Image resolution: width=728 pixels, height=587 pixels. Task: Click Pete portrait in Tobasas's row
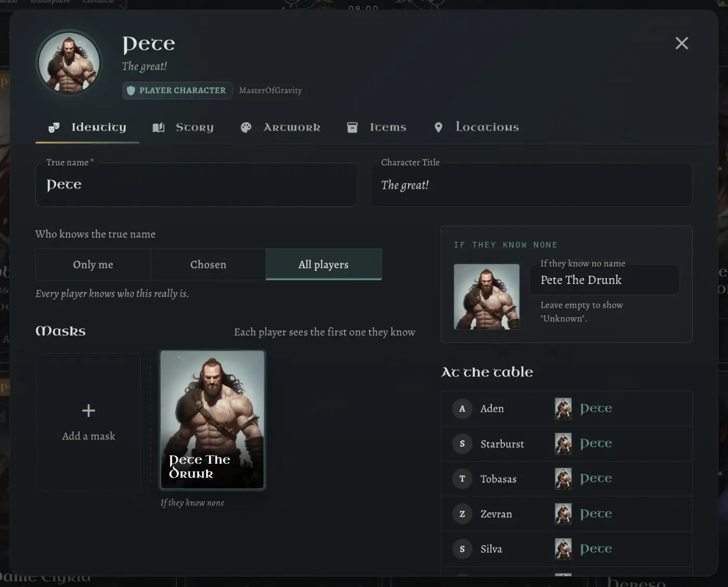coord(563,479)
